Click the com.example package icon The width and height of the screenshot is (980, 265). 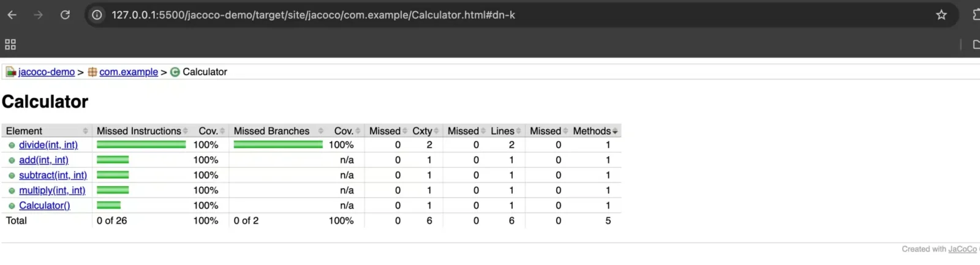(92, 72)
